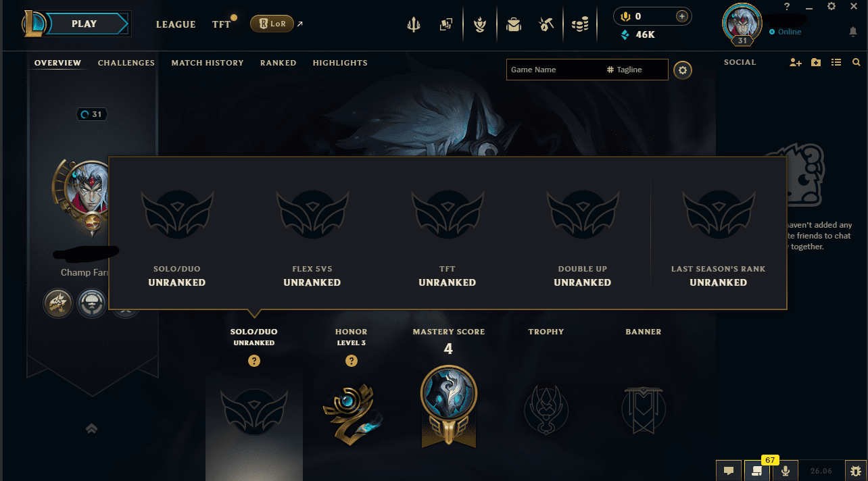
Task: Open the missions icon with 67 badge
Action: click(757, 471)
